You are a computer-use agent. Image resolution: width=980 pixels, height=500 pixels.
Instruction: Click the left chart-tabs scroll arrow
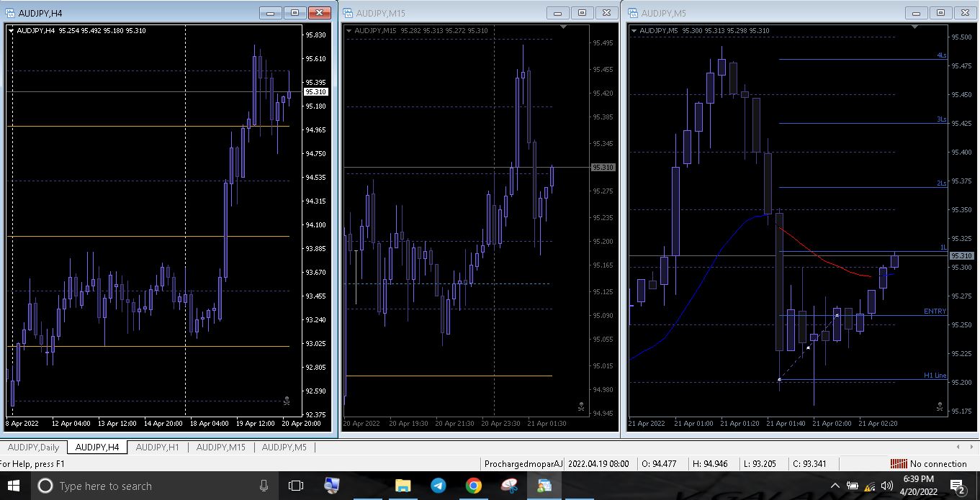(958, 447)
